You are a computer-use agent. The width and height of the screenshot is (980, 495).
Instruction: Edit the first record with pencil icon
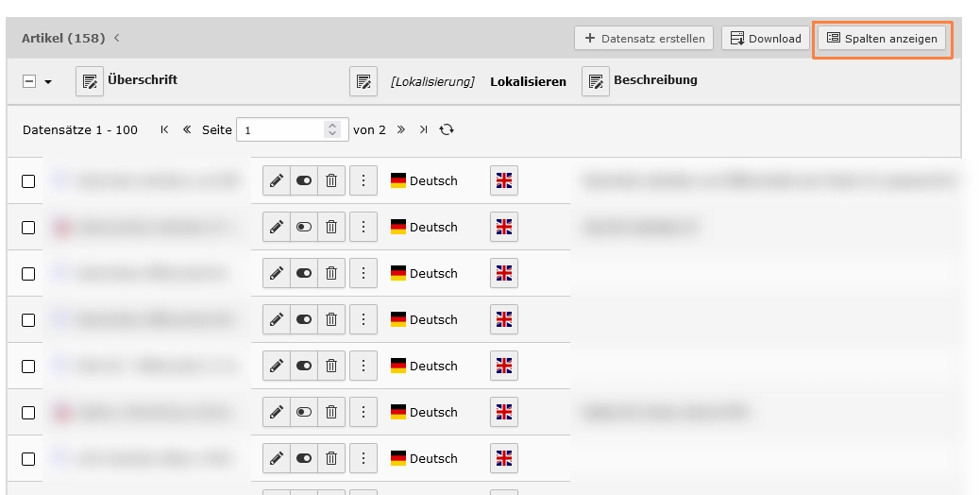click(277, 180)
